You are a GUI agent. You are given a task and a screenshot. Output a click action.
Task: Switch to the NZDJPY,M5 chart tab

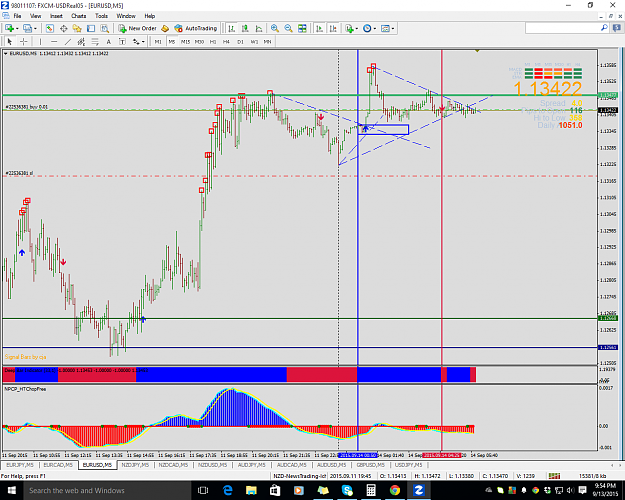coord(136,465)
